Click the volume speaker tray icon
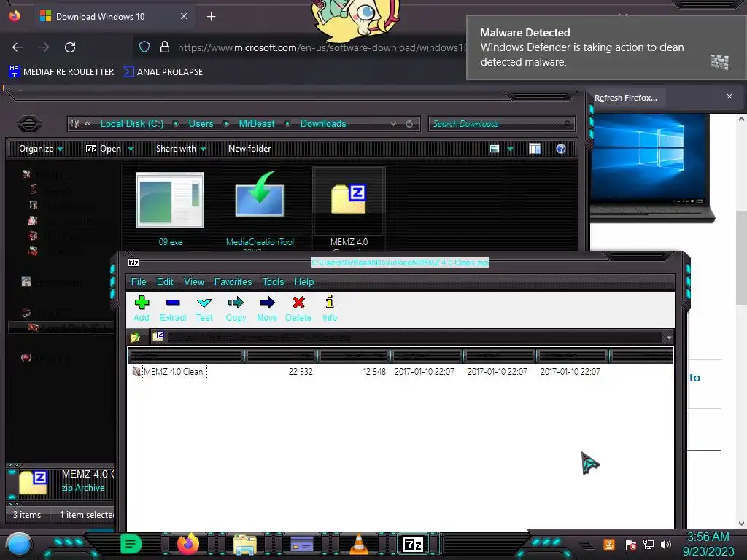 [665, 544]
